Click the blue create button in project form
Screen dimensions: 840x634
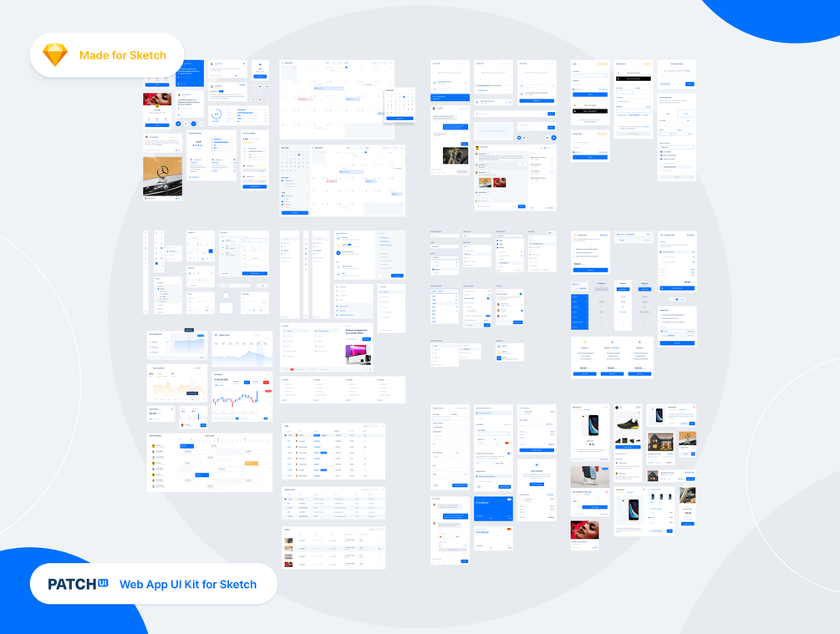coord(254,273)
